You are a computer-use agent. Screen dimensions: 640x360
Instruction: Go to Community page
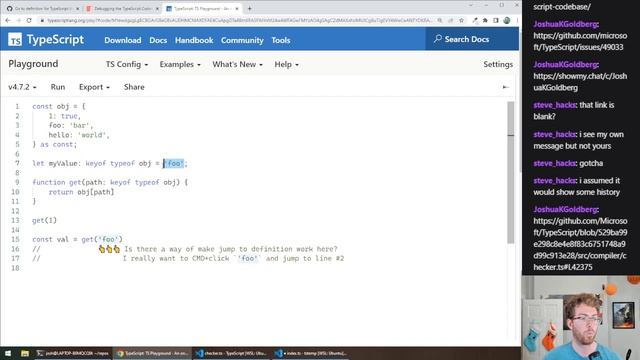coord(242,40)
